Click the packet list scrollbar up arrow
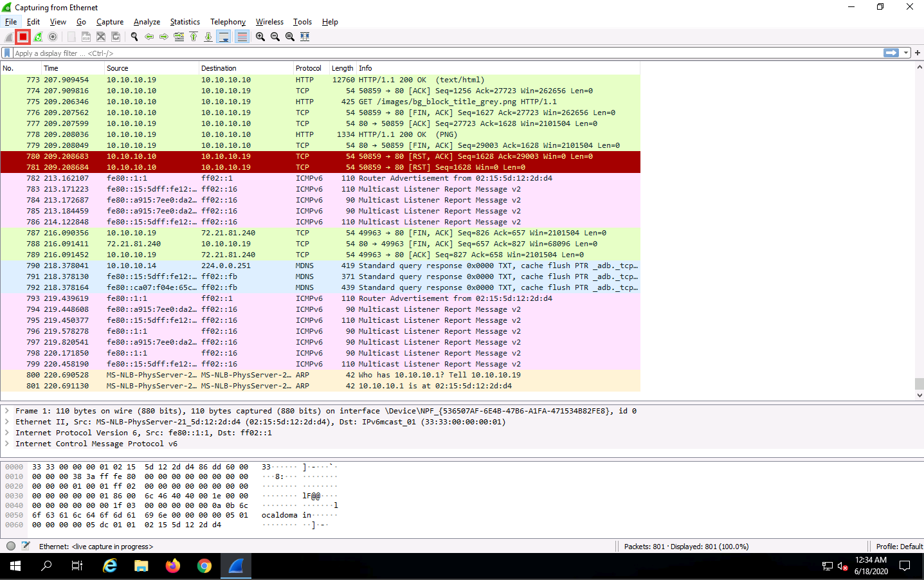The height and width of the screenshot is (580, 924). [x=919, y=67]
